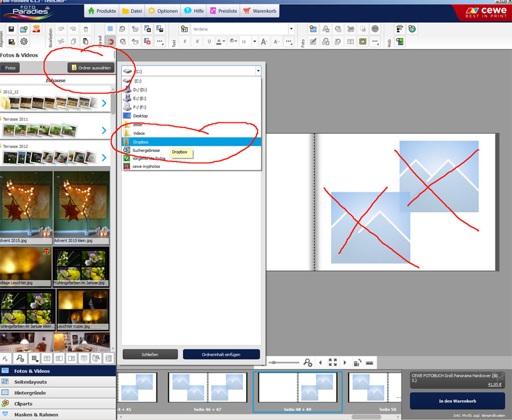Select Desktop in the folder list
Viewport: 512px width, 420px height.
191,116
